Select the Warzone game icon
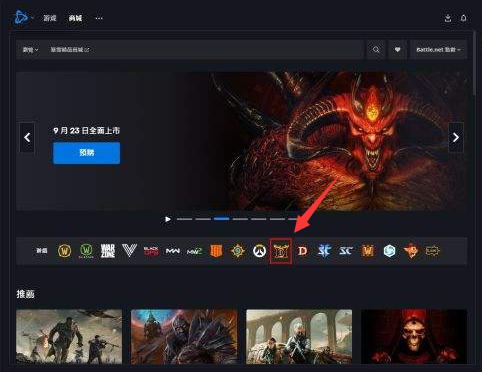 (x=108, y=251)
